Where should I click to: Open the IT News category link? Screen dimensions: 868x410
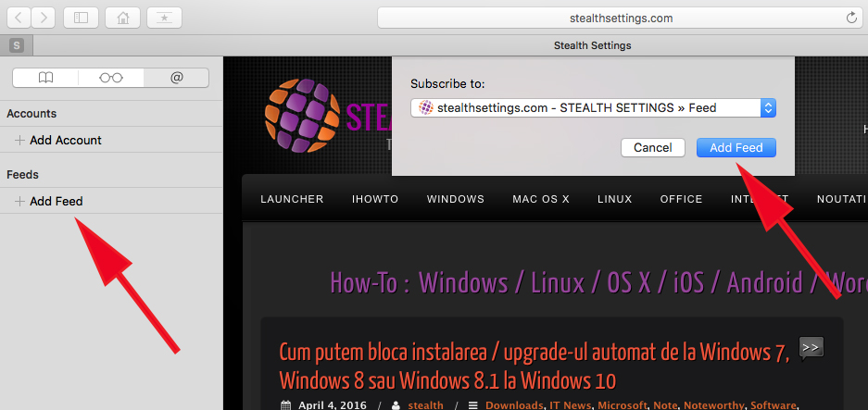(x=570, y=405)
